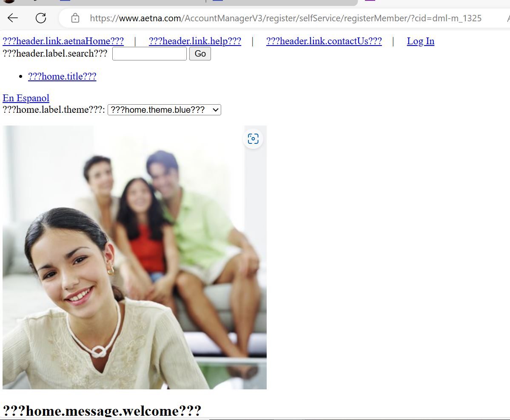
Task: Focus the header search text box
Action: tap(149, 54)
